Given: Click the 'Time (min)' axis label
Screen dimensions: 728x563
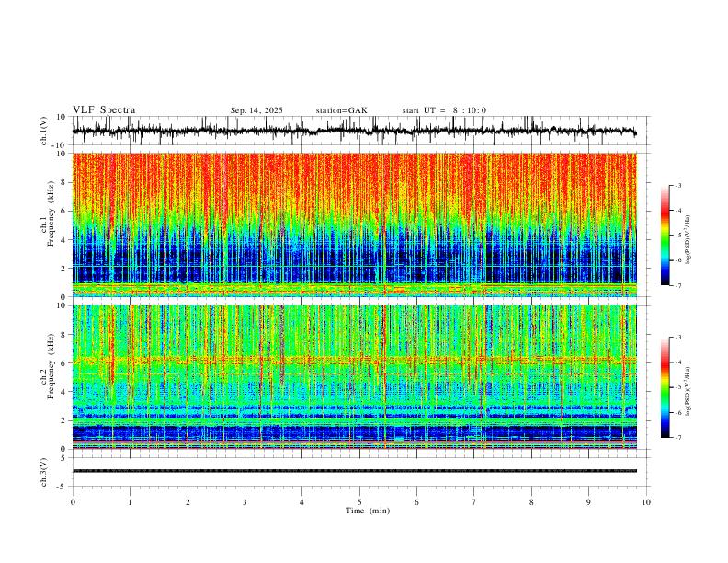Looking at the screenshot, I should [x=368, y=511].
